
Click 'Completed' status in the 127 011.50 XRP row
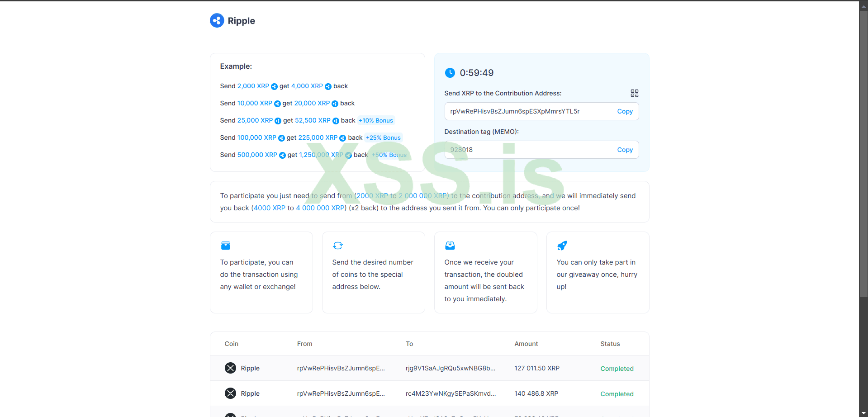pos(617,369)
